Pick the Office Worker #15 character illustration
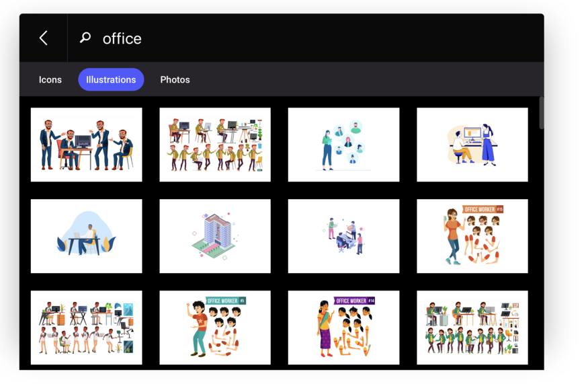This screenshot has width=588, height=386. click(472, 236)
